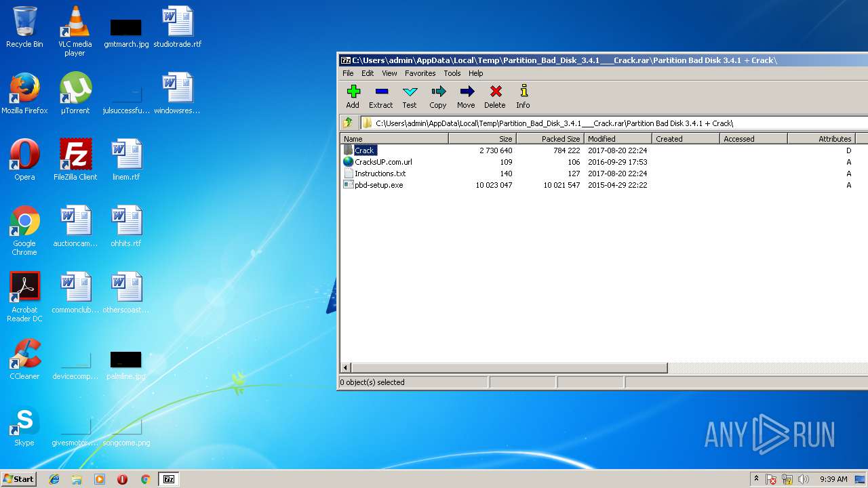Click the address path field in 7-Zip
The image size is (868, 488).
pyautogui.click(x=614, y=123)
